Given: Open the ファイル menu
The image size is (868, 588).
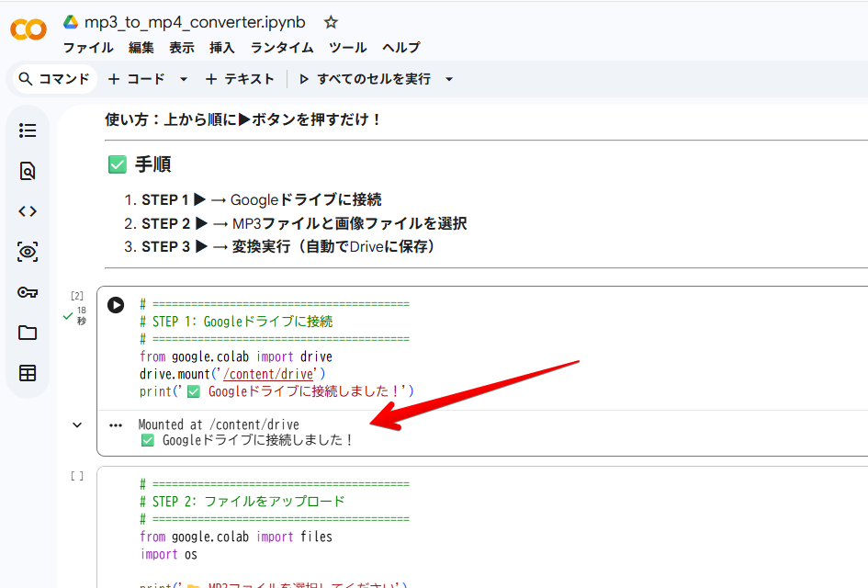Looking at the screenshot, I should click(x=88, y=48).
